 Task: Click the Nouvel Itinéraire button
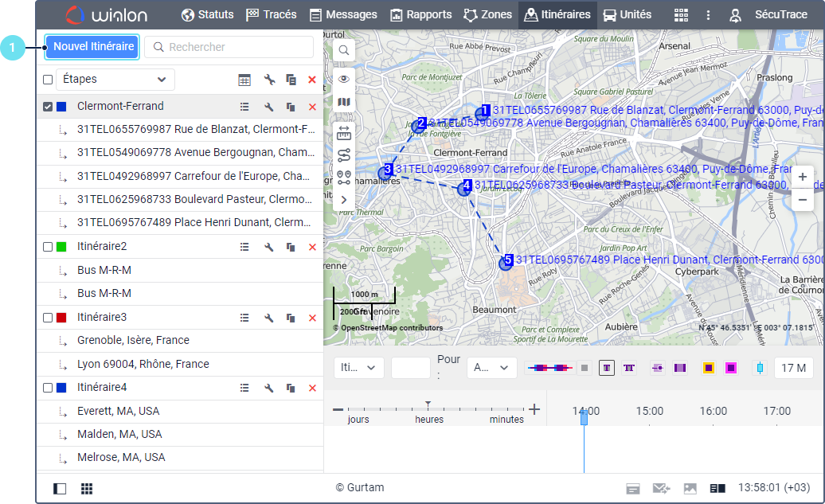click(92, 47)
